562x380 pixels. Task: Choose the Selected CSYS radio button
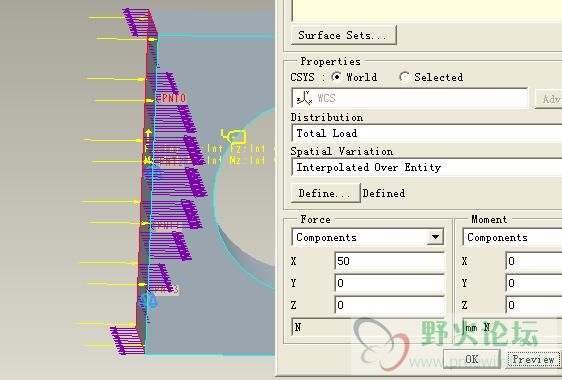[x=404, y=77]
